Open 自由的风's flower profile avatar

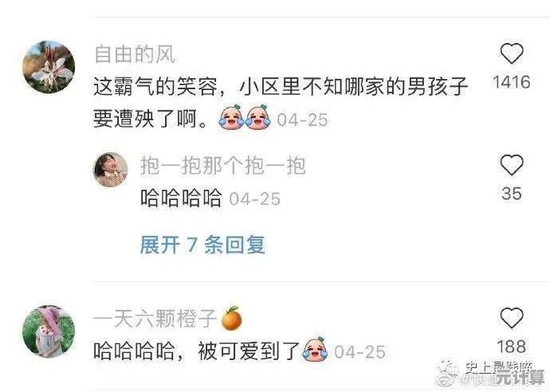49,67
